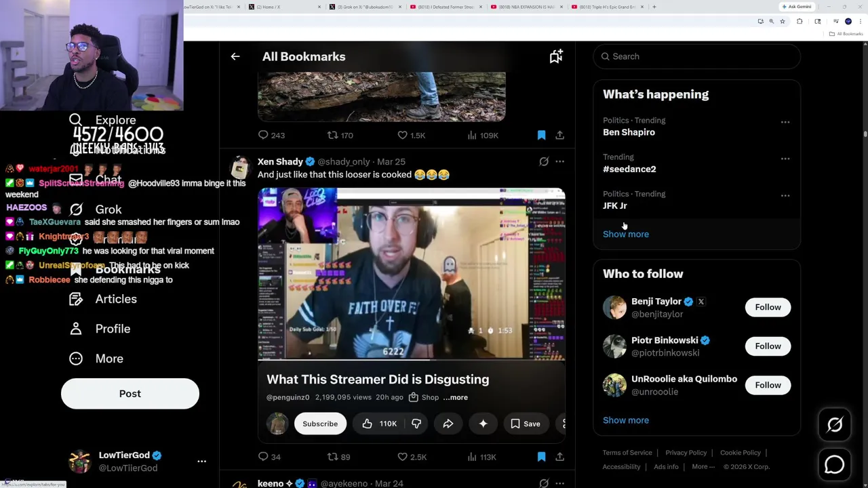Open Piotr Binkowski's profile name
This screenshot has width=868, height=488.
(665, 340)
